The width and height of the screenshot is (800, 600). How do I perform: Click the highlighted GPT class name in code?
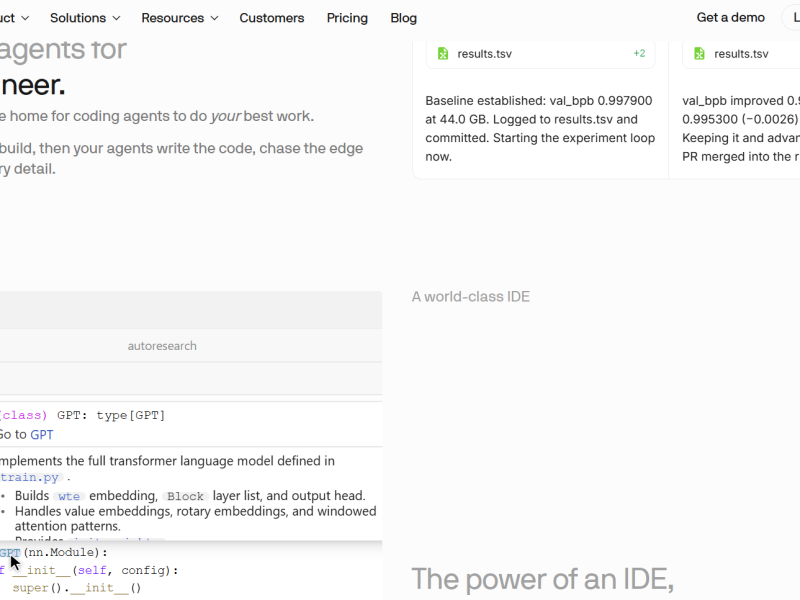click(x=10, y=553)
